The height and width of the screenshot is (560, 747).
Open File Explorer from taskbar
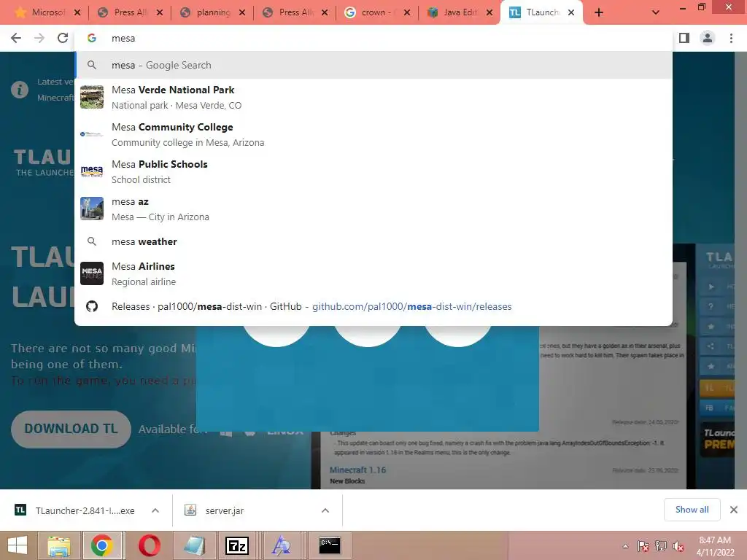point(58,545)
